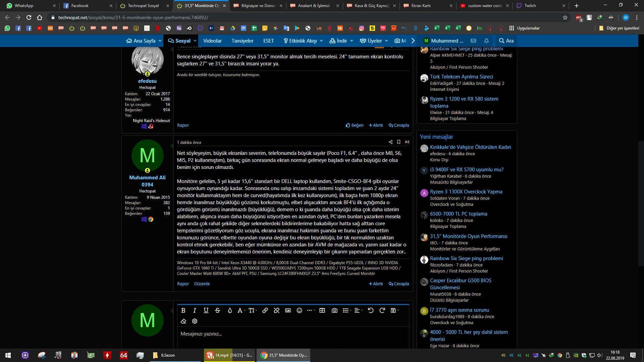Open the notifications bell icon
This screenshot has height=362, width=644.
click(486, 41)
